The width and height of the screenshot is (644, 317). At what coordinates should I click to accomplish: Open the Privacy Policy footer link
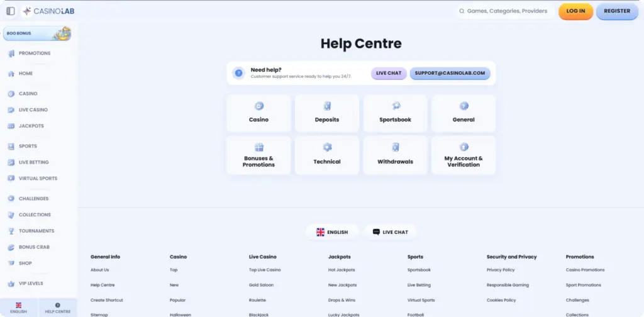point(501,270)
